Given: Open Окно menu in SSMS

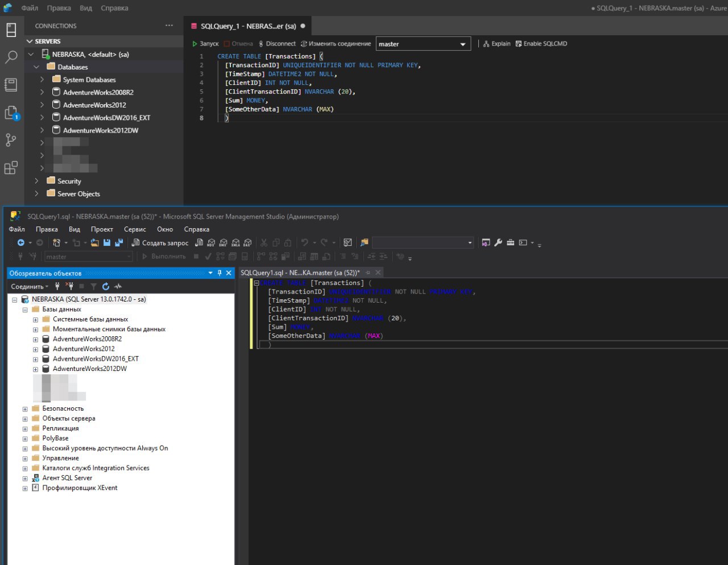Looking at the screenshot, I should 165,229.
